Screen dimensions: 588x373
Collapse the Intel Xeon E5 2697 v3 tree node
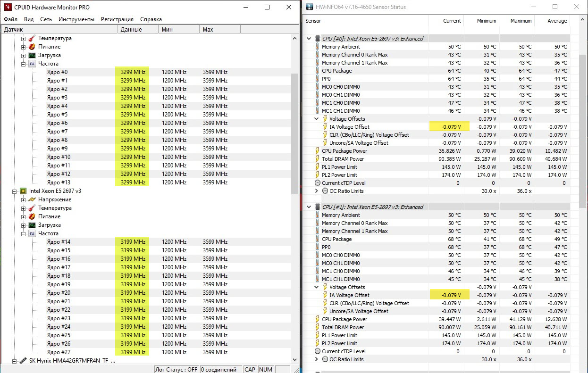click(15, 191)
